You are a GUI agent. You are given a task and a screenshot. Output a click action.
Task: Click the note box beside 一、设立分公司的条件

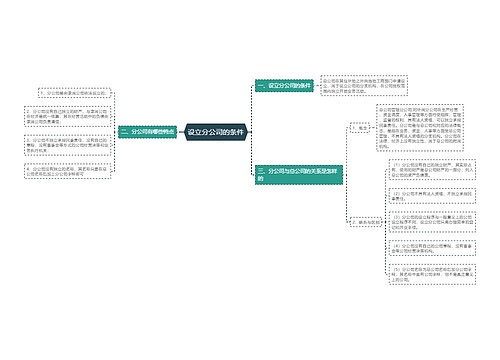pyautogui.click(x=364, y=86)
